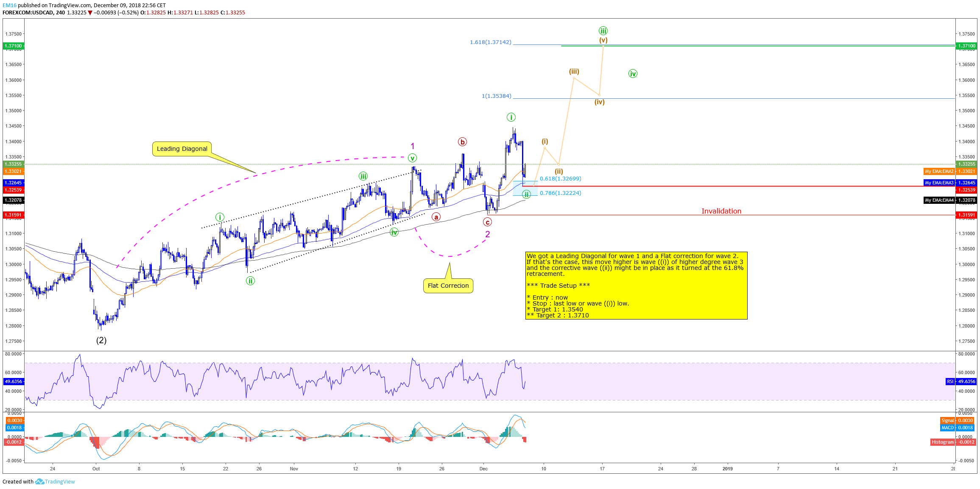Image resolution: width=980 pixels, height=489 pixels.
Task: Click the Oct date on time axis
Action: [96, 469]
